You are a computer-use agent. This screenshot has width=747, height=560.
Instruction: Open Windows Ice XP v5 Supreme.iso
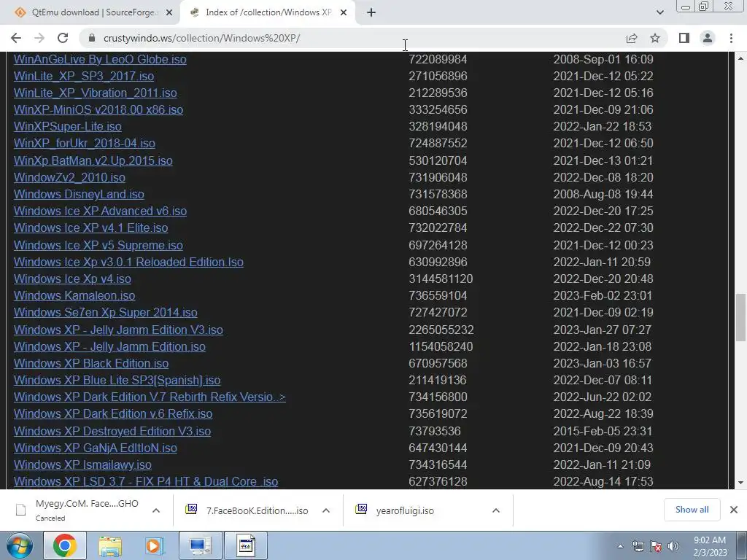click(98, 245)
